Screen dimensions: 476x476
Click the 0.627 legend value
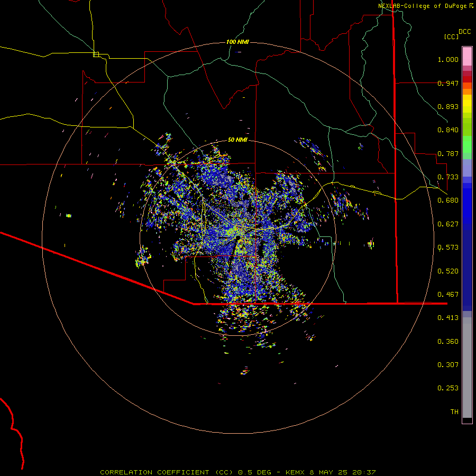coord(448,224)
